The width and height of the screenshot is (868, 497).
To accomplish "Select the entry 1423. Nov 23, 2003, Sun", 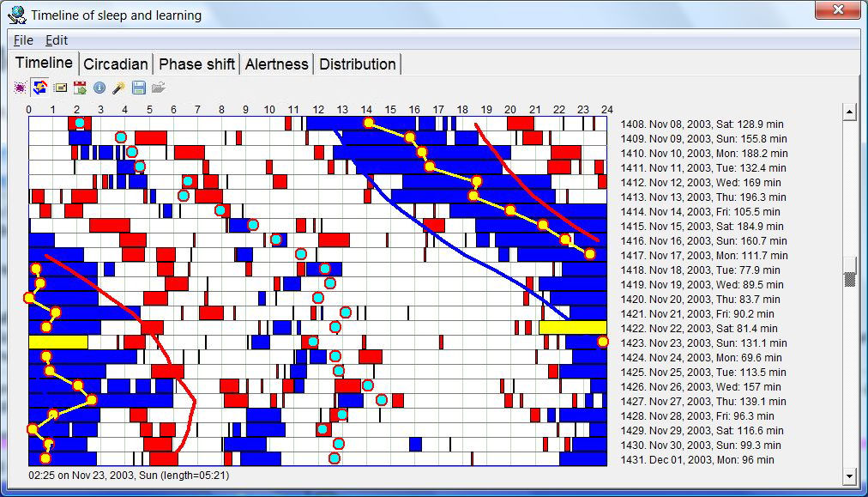I will coord(699,343).
